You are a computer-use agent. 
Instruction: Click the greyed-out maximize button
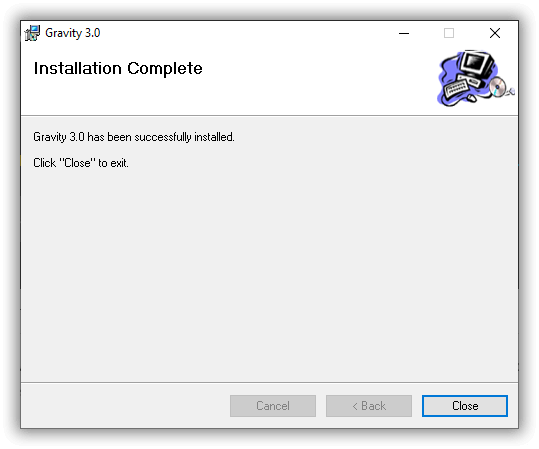click(x=449, y=33)
